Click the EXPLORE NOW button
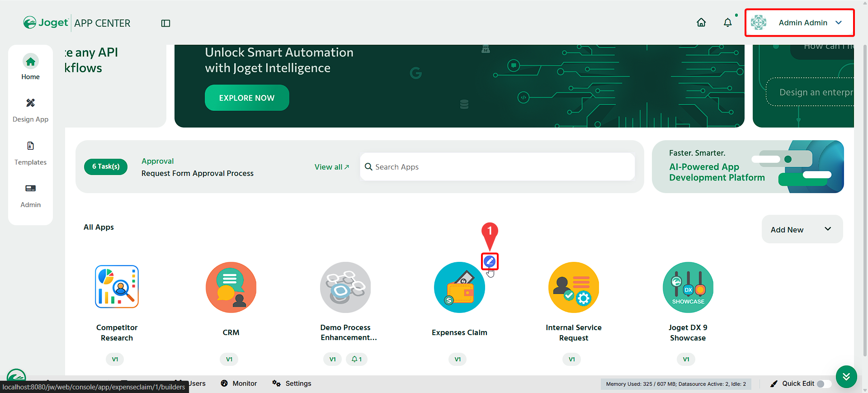The width and height of the screenshot is (868, 393). click(x=247, y=98)
